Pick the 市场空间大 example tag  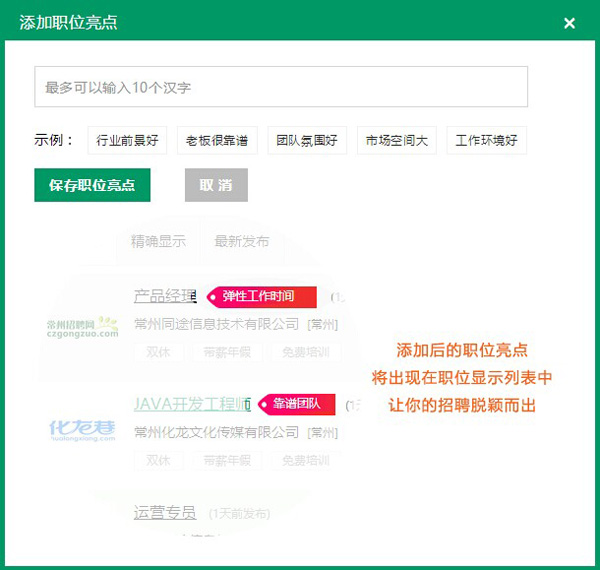396,141
